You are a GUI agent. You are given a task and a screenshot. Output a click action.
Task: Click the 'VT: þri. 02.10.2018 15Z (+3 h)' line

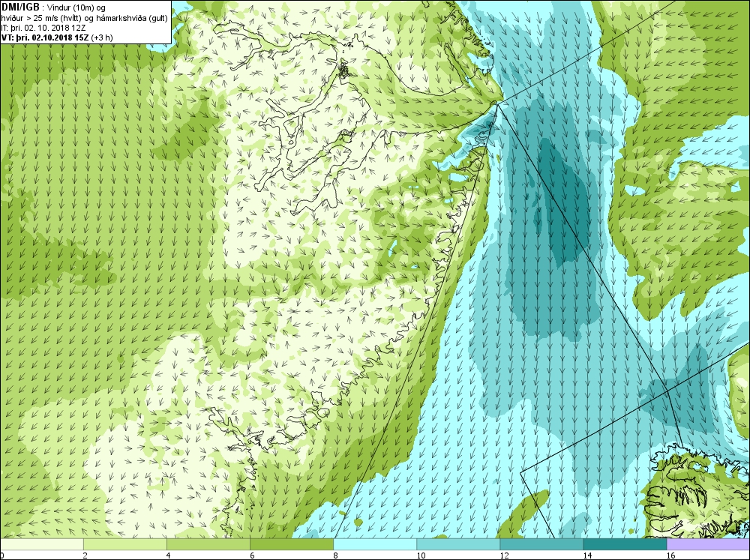[x=57, y=37]
